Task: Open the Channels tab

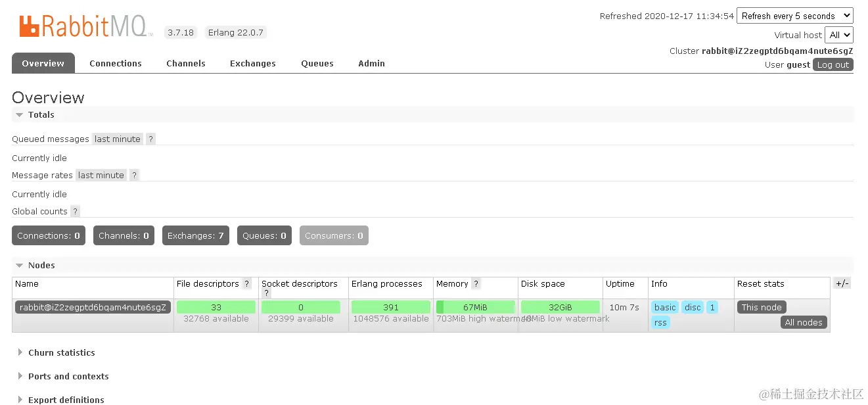Action: point(186,63)
